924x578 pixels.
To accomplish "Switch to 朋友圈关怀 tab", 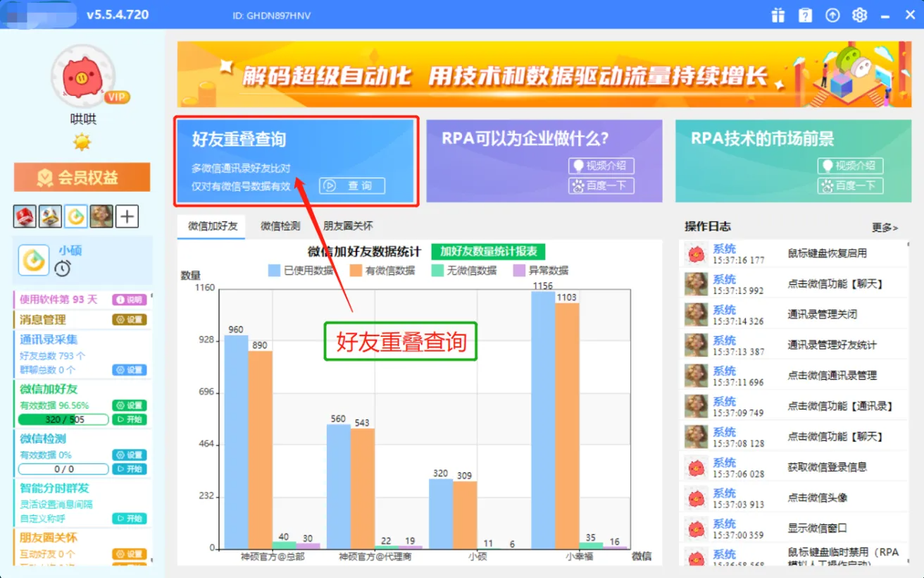I will tap(348, 226).
